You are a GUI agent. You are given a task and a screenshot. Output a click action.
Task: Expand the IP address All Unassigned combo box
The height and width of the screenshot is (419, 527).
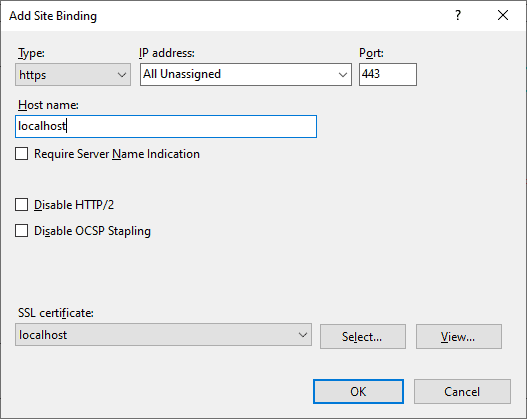click(x=246, y=75)
